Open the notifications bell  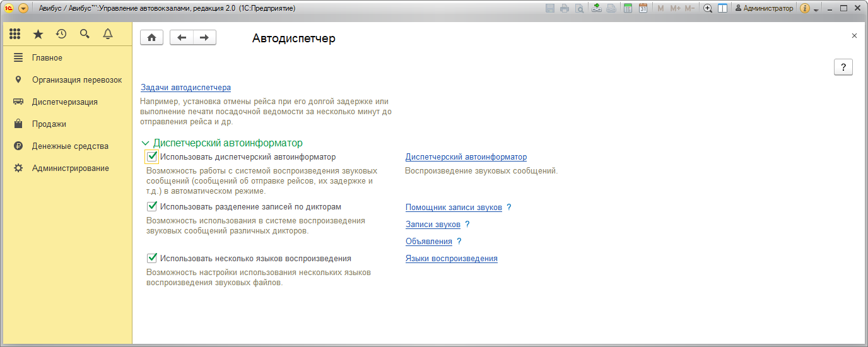[x=108, y=34]
